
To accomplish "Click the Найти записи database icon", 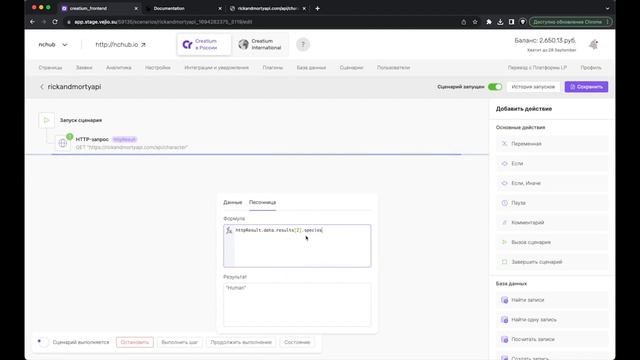I will [x=504, y=300].
